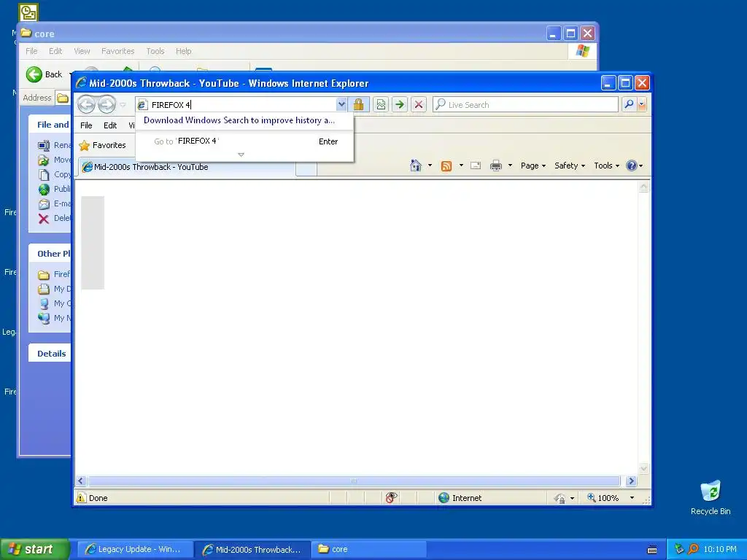Click Download Windows Search suggestion link

click(239, 120)
